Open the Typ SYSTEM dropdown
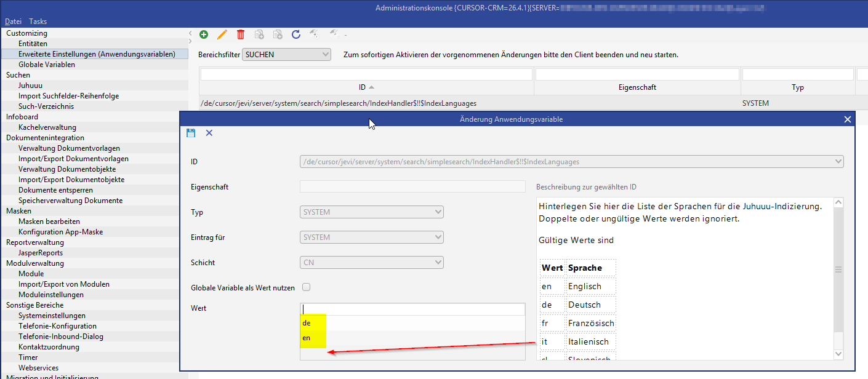The image size is (868, 379). pyautogui.click(x=372, y=212)
